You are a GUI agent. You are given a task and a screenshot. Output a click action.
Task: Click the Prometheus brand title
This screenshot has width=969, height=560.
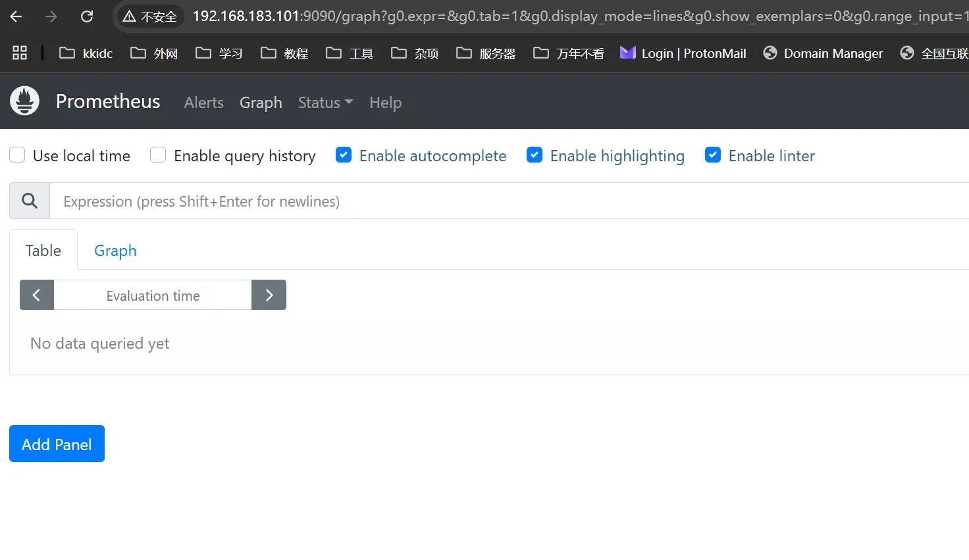[108, 101]
